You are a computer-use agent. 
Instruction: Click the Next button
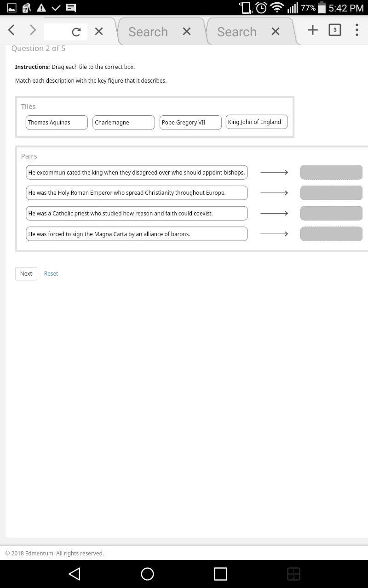[x=26, y=274]
